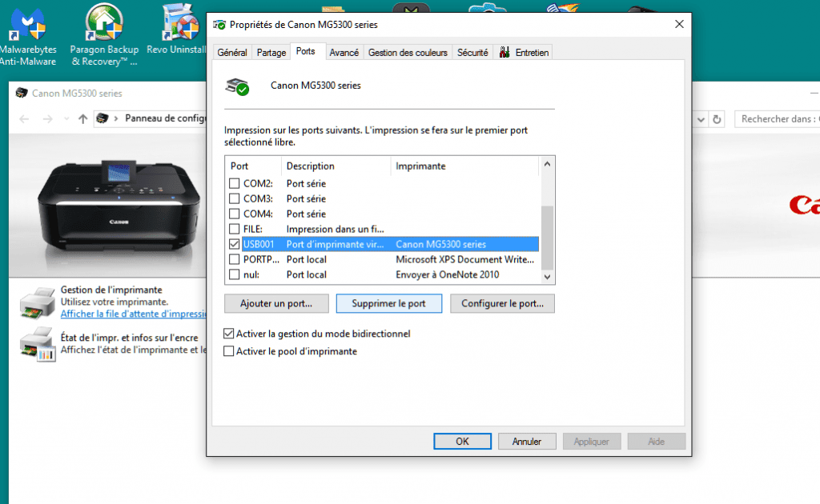Confirm the dialog with OK

tap(462, 442)
